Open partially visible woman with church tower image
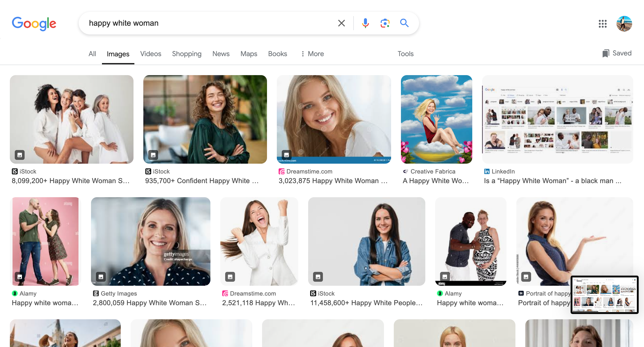This screenshot has height=347, width=644. (65, 333)
